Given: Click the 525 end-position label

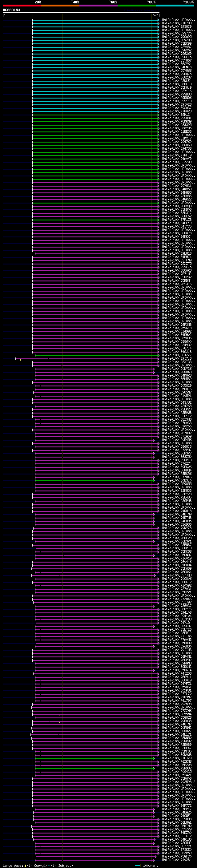Looking at the screenshot, I should pyautogui.click(x=155, y=15).
